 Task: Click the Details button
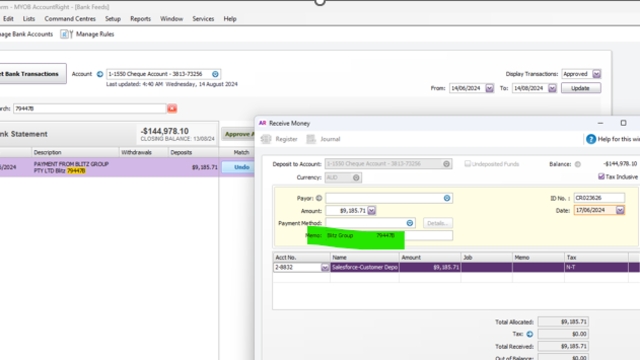[438, 223]
